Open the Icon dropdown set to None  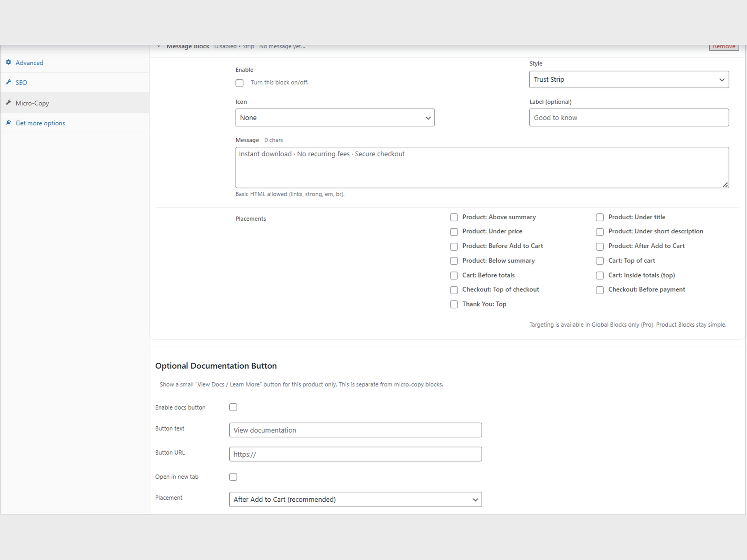tap(335, 118)
